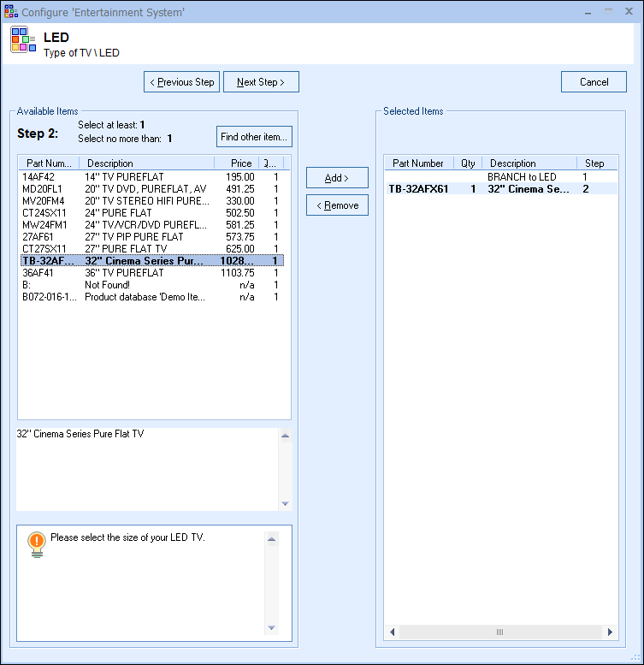Click Selected Items right scroll arrow
This screenshot has height=665, width=644.
[610, 632]
